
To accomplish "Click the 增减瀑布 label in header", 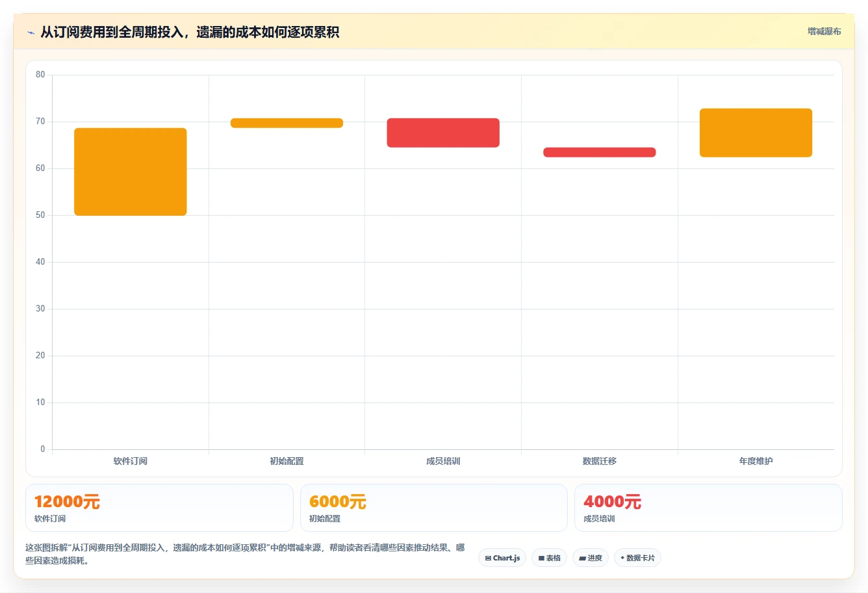I will 824,31.
